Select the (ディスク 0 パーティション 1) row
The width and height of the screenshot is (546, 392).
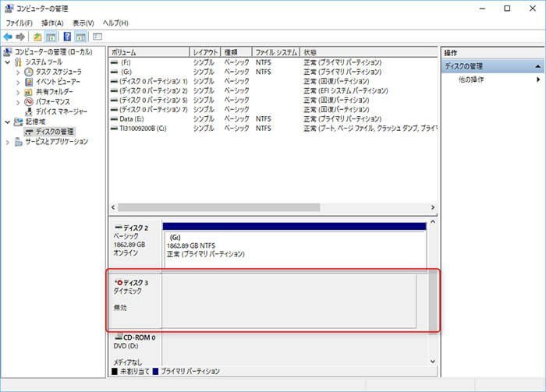tap(273, 81)
